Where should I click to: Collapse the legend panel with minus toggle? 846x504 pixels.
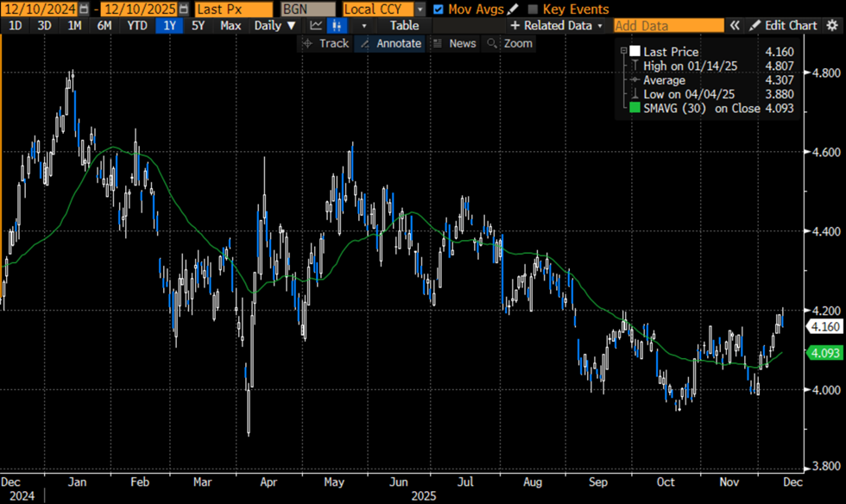[x=623, y=51]
